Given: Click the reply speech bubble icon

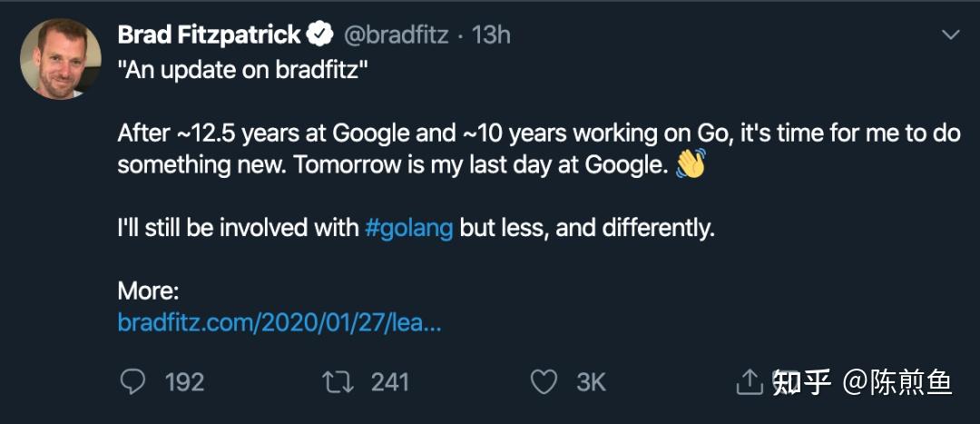Looking at the screenshot, I should tap(132, 382).
